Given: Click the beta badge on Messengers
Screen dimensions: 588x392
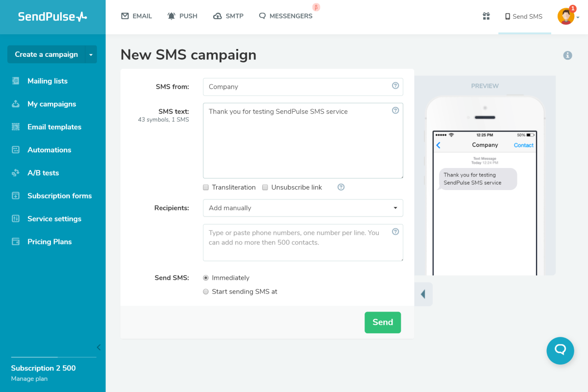Looking at the screenshot, I should click(316, 7).
